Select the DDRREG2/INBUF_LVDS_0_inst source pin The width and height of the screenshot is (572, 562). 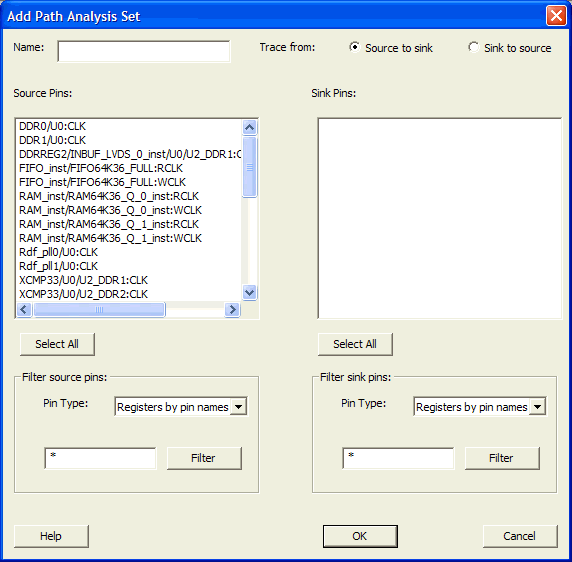[130, 154]
